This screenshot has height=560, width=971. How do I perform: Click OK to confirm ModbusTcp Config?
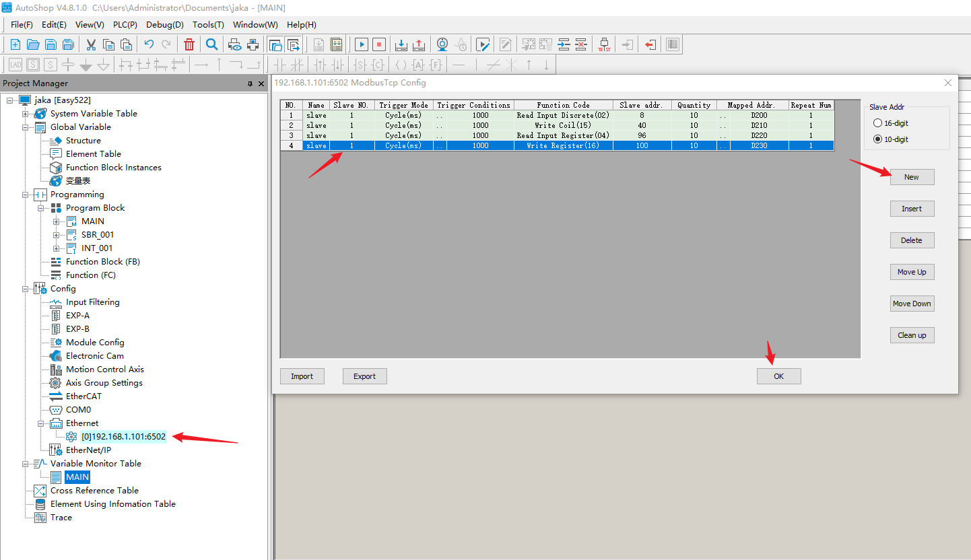click(x=778, y=376)
